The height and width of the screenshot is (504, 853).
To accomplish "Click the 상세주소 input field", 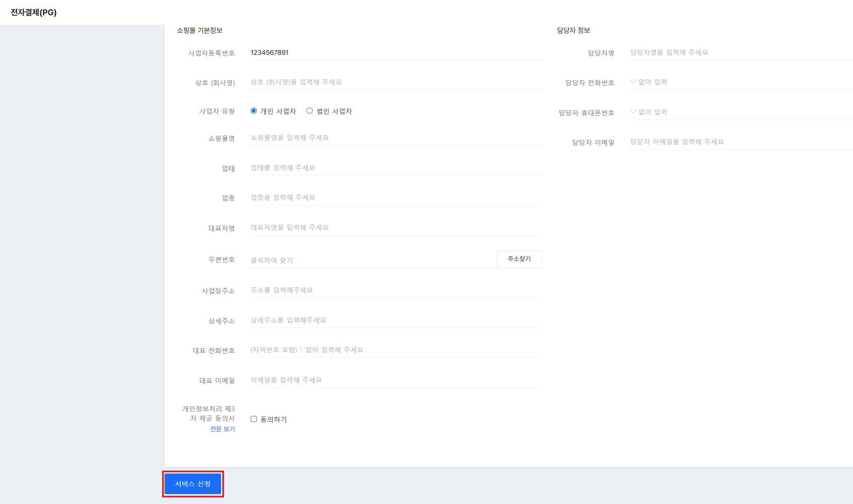I will (395, 321).
